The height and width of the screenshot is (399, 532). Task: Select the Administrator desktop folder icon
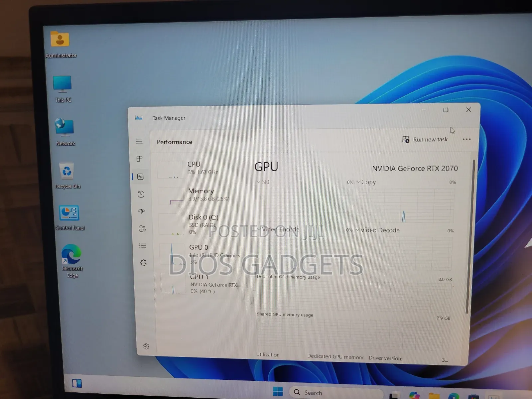(61, 45)
